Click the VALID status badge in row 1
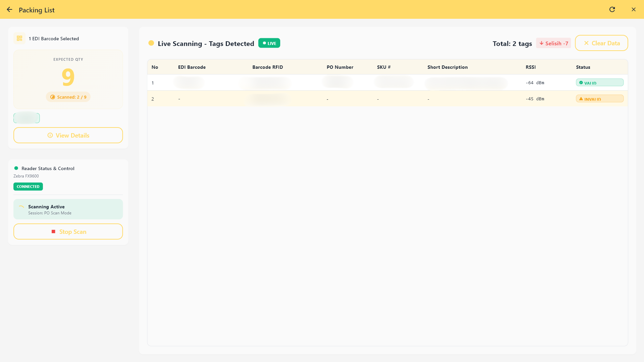Screen dimensions: 644x362 coord(599,83)
